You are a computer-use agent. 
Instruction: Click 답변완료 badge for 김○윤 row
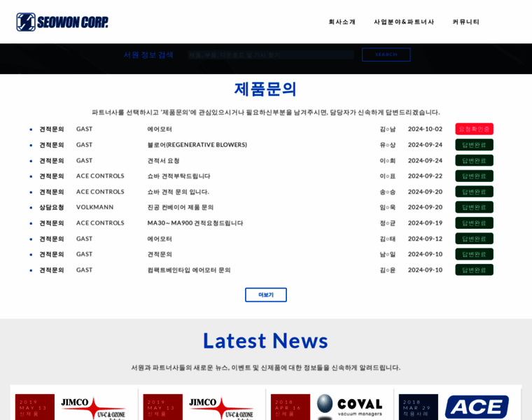pyautogui.click(x=474, y=269)
